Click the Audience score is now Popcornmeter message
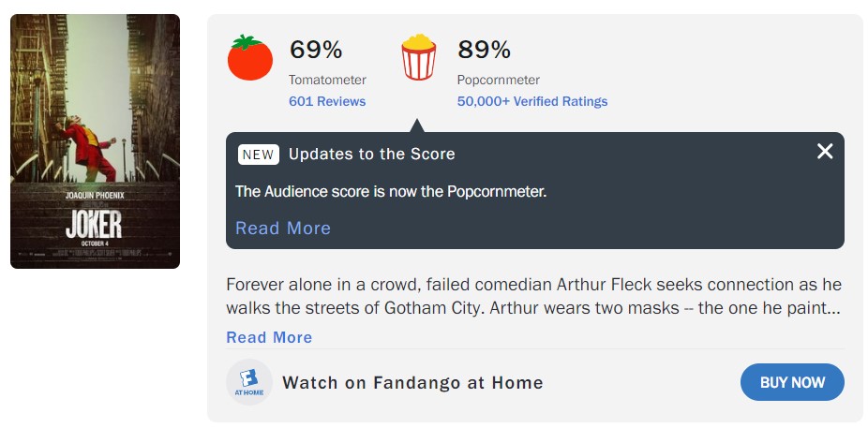Image resolution: width=868 pixels, height=428 pixels. 391,192
